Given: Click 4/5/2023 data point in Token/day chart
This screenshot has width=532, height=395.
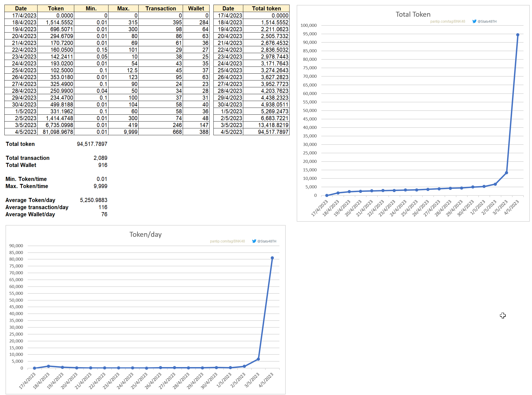Looking at the screenshot, I should pyautogui.click(x=272, y=258).
